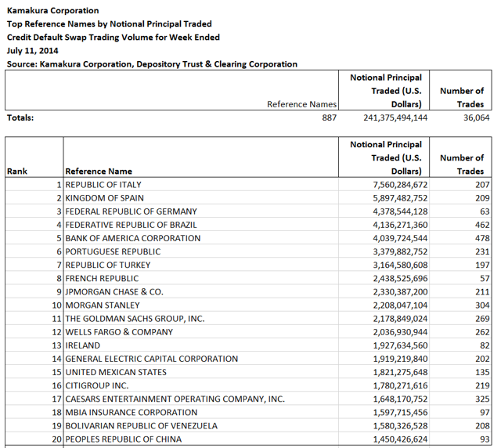Click trades count 57 for French Republic
501x448 pixels.
[x=485, y=279]
